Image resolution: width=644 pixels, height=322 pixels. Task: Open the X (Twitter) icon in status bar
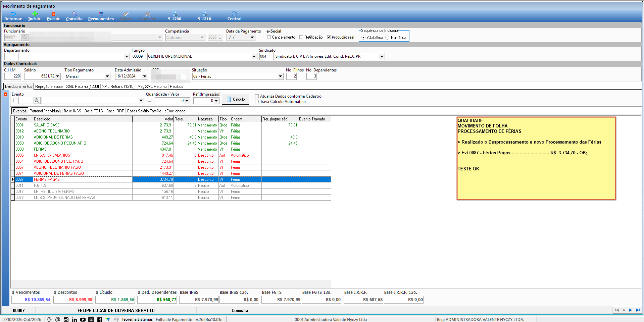[x=91, y=320]
